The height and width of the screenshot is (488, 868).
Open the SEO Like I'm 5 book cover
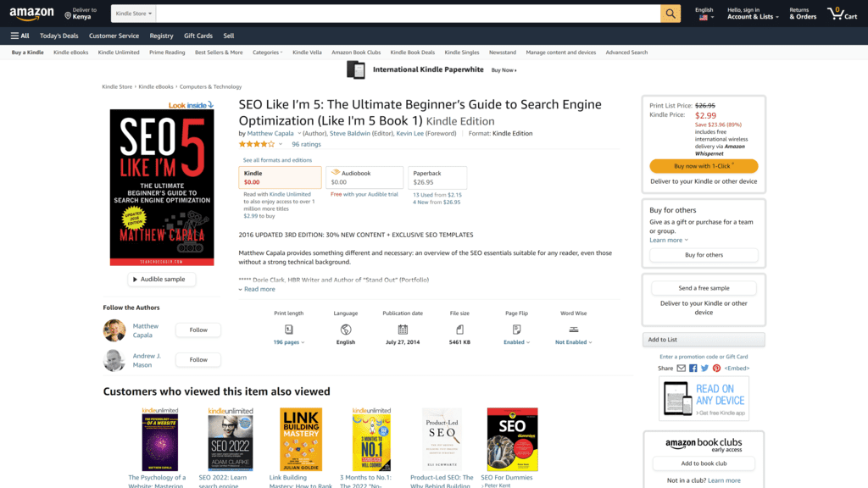click(162, 187)
